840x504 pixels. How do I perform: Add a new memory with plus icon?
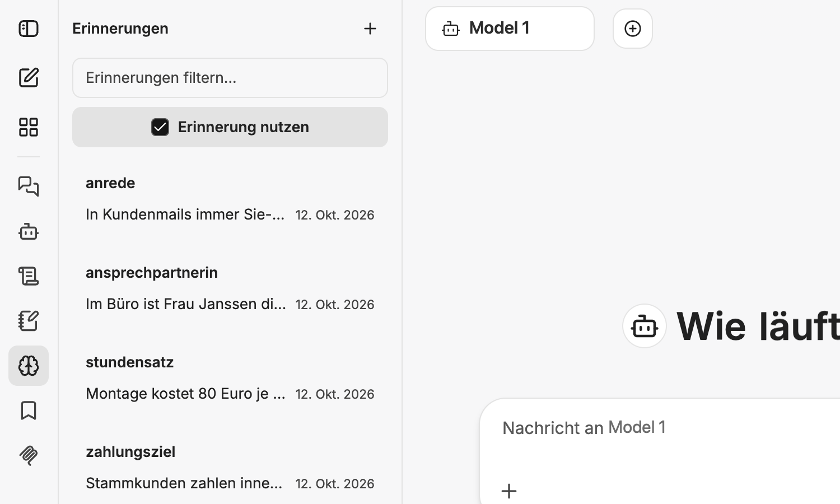point(370,29)
